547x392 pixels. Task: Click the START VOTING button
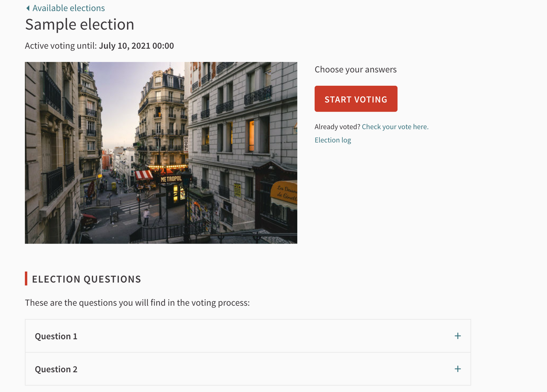[356, 99]
